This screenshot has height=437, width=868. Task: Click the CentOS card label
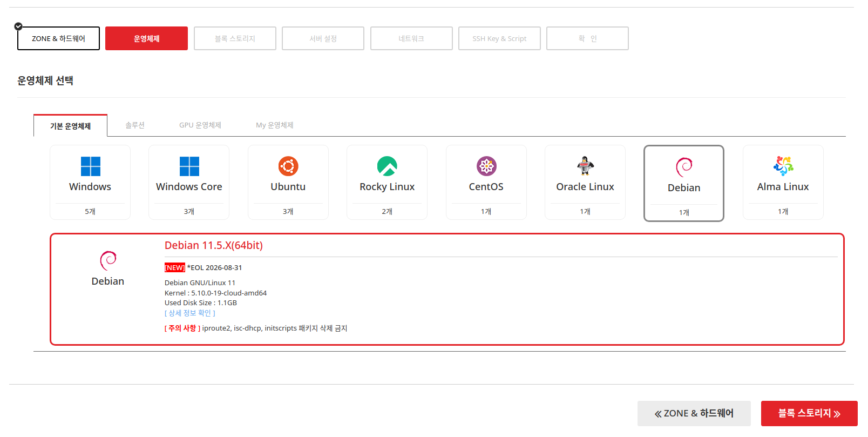point(486,186)
